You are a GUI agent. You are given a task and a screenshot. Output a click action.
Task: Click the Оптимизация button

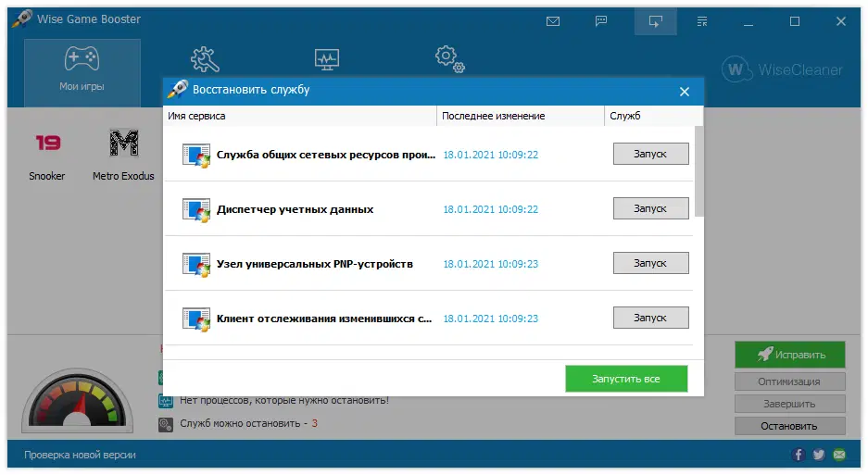pos(790,381)
